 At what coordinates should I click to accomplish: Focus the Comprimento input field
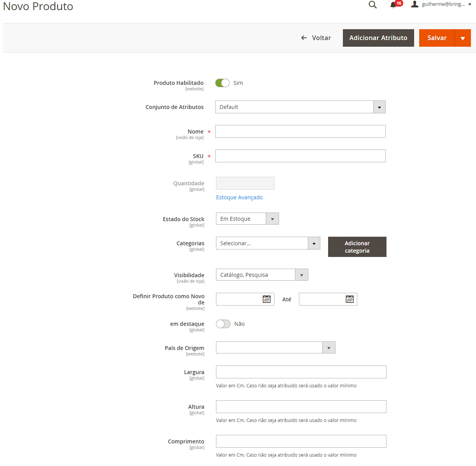coord(301,441)
